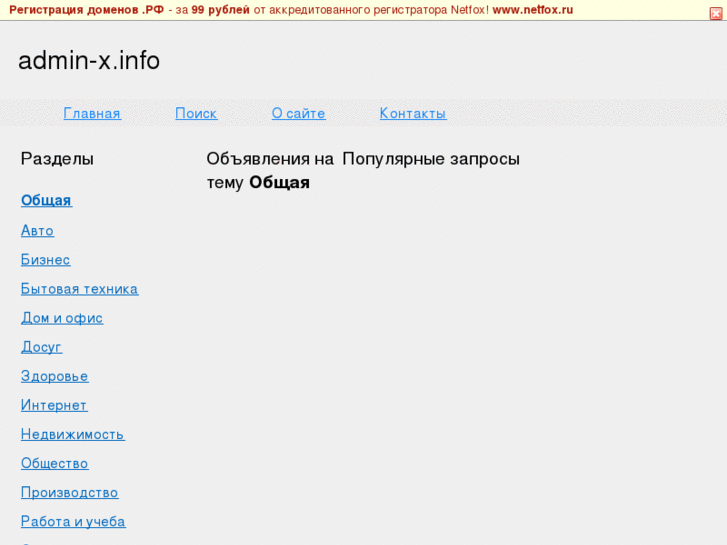727x545 pixels.
Task: Open the Поиск navigation link
Action: (196, 113)
